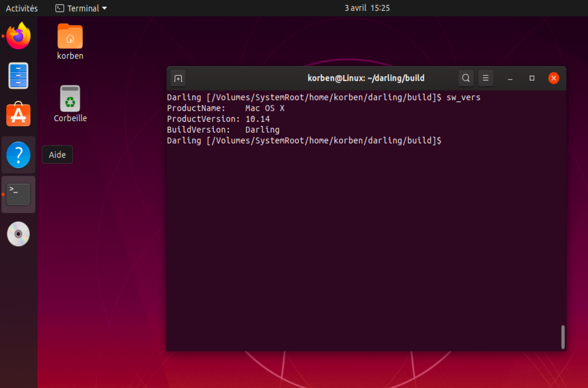
Task: Select the Terminal icon in the dock
Action: point(18,194)
